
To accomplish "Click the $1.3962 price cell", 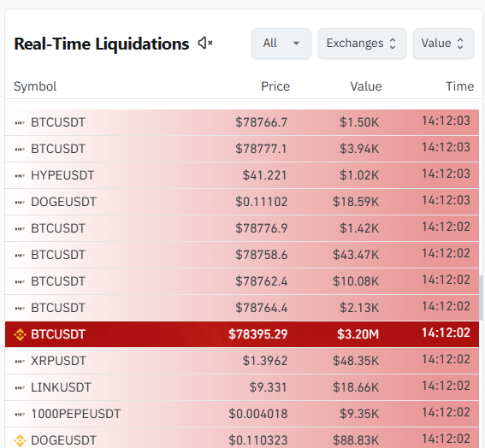I will click(x=265, y=361).
